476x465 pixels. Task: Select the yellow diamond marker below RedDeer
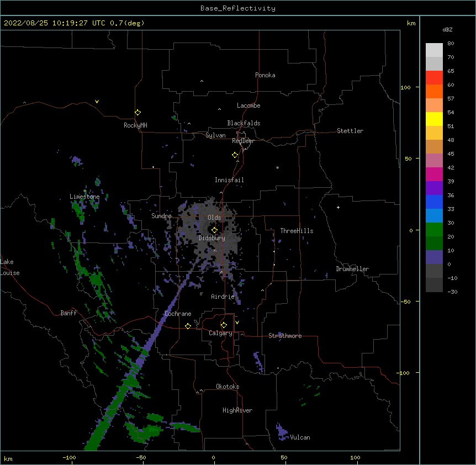click(235, 155)
